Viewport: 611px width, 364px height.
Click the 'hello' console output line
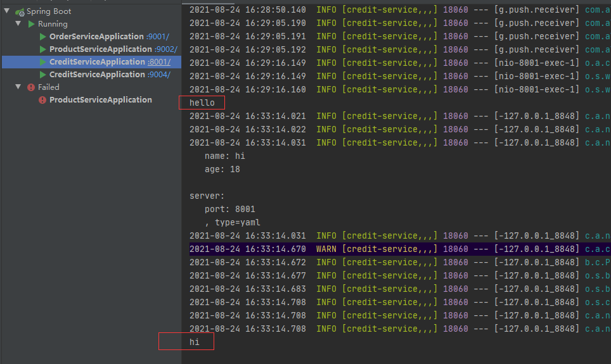click(x=202, y=103)
